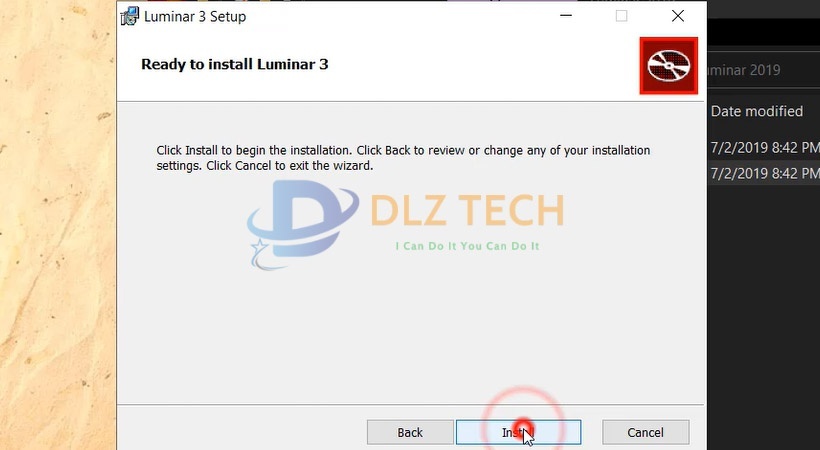Click the small star on the DLZ logo
Viewport: 820px width, 450px height.
pyautogui.click(x=259, y=246)
